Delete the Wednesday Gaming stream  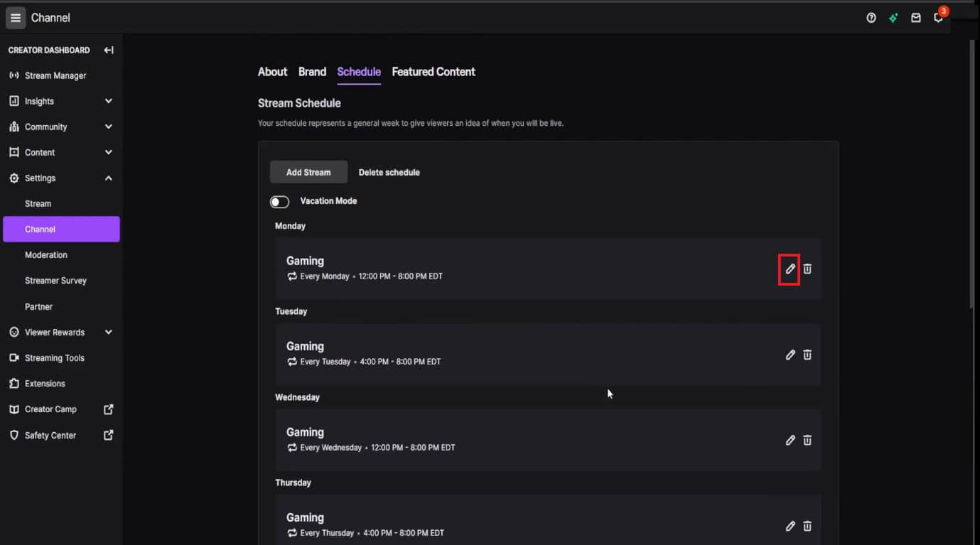pyautogui.click(x=807, y=441)
